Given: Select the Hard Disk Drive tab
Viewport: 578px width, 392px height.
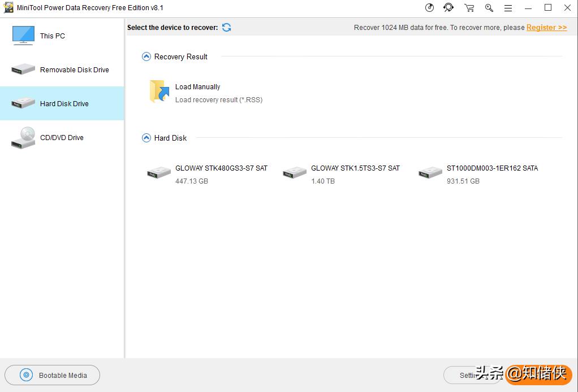Looking at the screenshot, I should click(x=62, y=103).
